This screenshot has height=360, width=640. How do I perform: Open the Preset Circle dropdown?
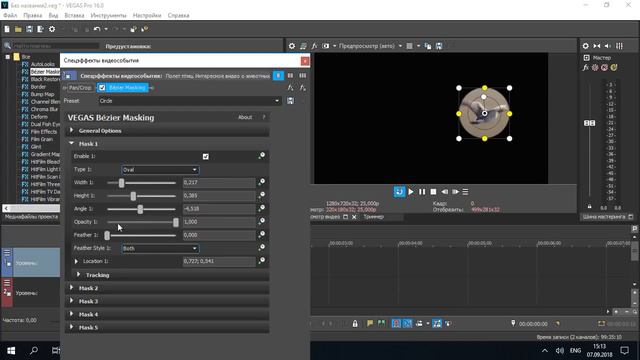coord(190,101)
